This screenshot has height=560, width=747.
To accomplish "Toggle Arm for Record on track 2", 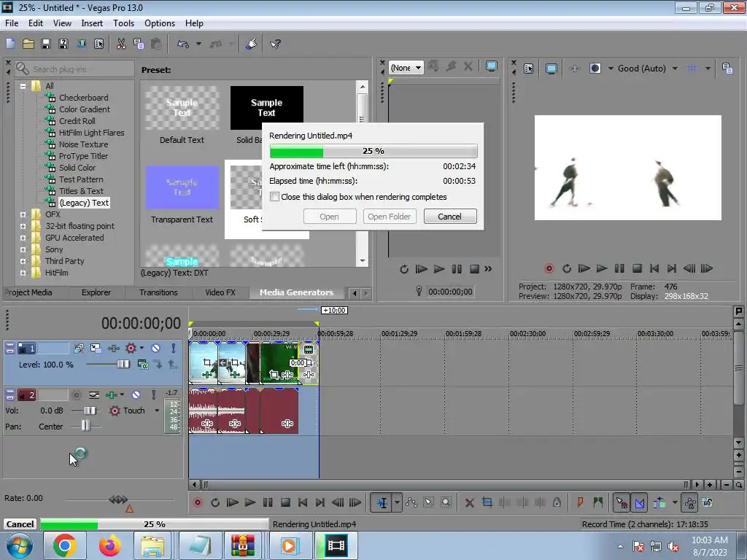I will pyautogui.click(x=76, y=394).
